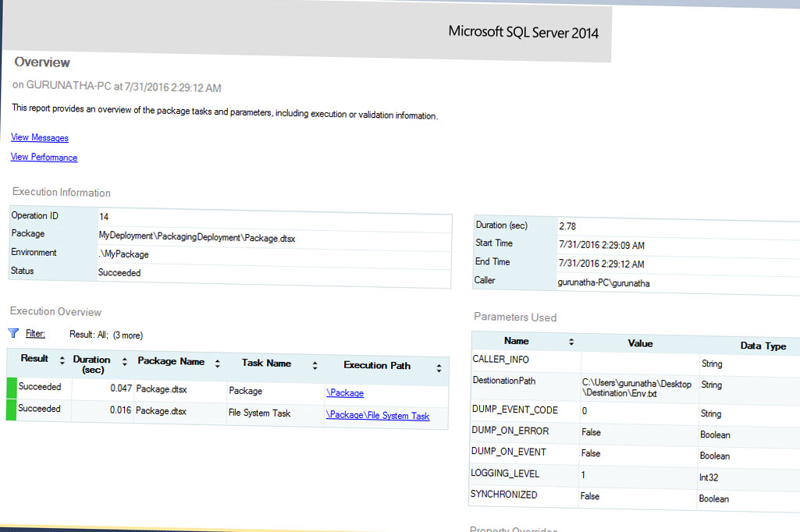Select the MyDeployment\PackagingDeployment\Package.dtsx value
This screenshot has width=800, height=532.
click(x=197, y=237)
